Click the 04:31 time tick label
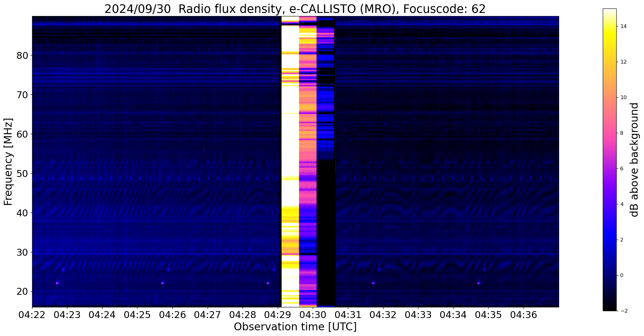 (x=348, y=315)
